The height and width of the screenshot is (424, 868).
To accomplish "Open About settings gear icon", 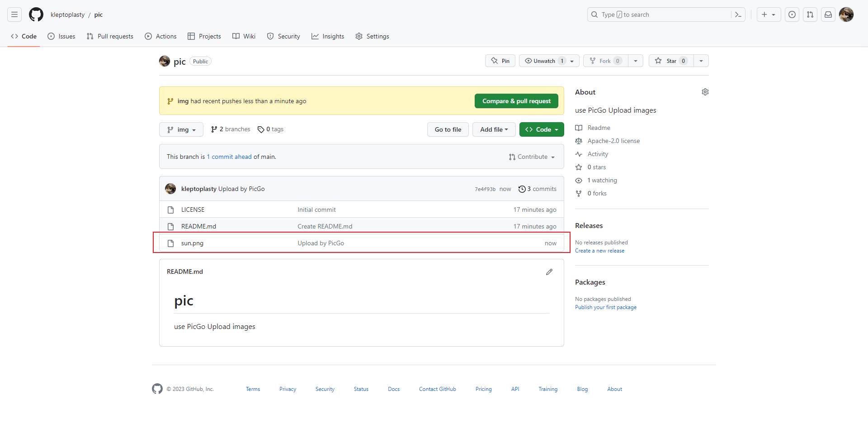I will click(x=705, y=92).
